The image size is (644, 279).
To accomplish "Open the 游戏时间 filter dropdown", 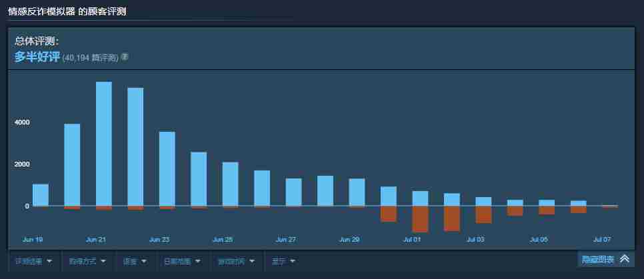I will [237, 262].
